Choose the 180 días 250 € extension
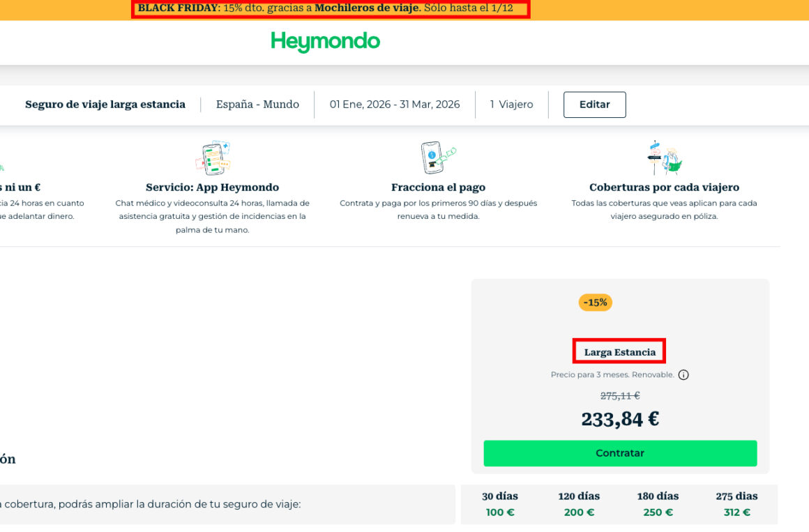The height and width of the screenshot is (532, 809). 658,504
